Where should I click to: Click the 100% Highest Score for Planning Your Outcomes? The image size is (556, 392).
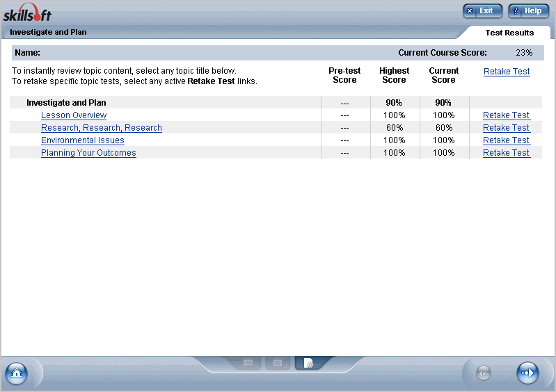pyautogui.click(x=395, y=153)
